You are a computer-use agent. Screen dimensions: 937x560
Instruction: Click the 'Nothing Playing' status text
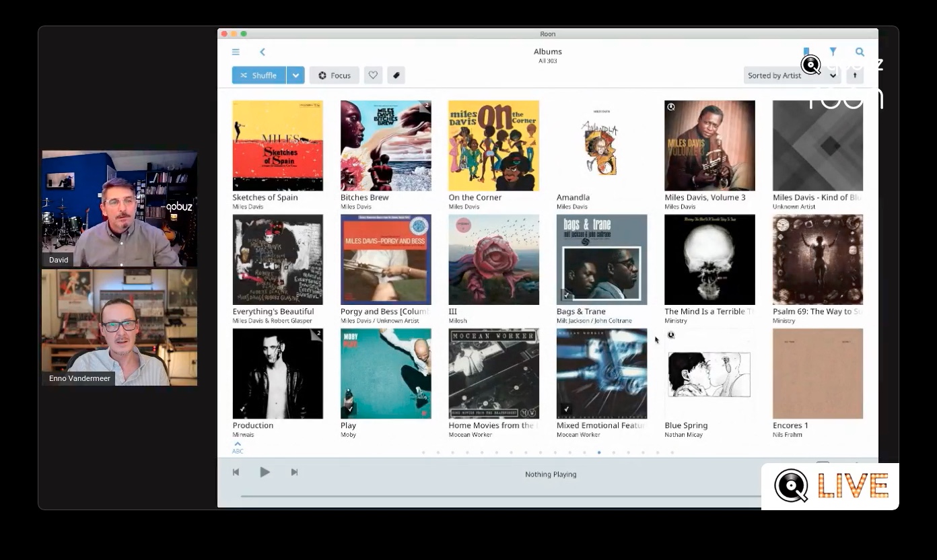click(x=551, y=475)
